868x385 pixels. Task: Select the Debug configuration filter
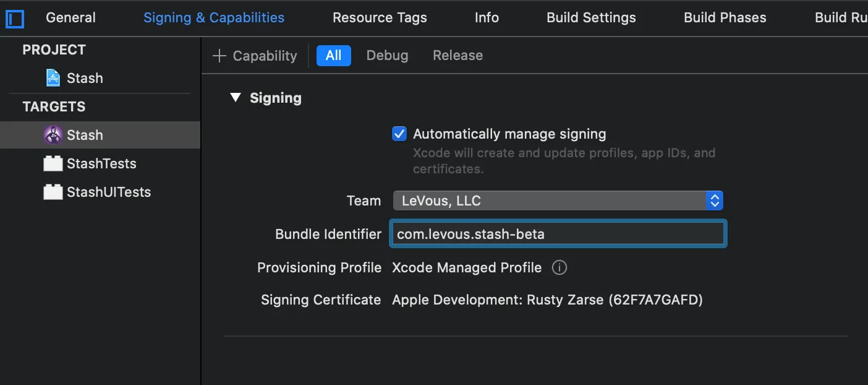(x=387, y=56)
